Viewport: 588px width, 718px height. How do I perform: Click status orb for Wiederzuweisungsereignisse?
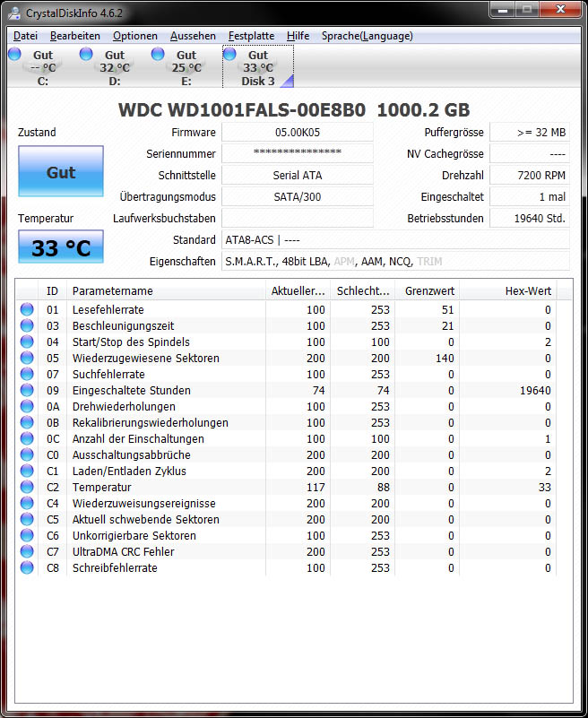point(27,503)
